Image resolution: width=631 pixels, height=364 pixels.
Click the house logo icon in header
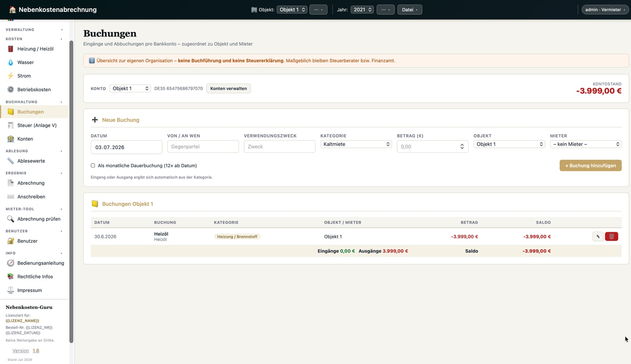[x=12, y=9]
